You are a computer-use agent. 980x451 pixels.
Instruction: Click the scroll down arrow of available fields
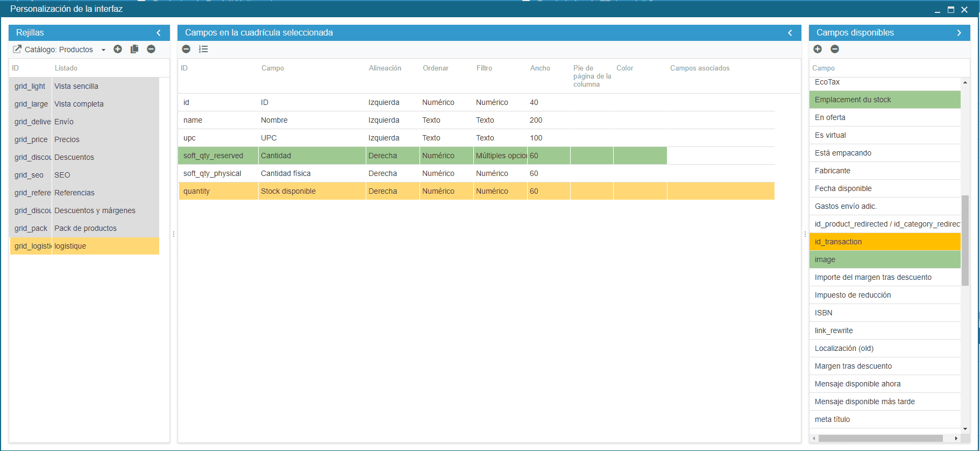tap(965, 429)
